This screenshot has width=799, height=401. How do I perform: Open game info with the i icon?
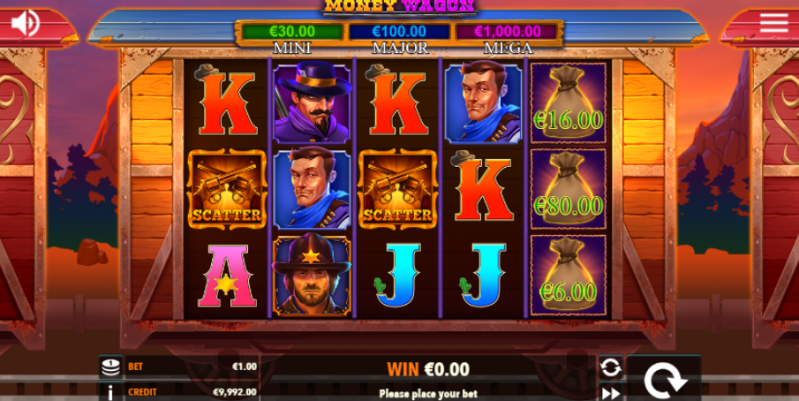pos(111,393)
